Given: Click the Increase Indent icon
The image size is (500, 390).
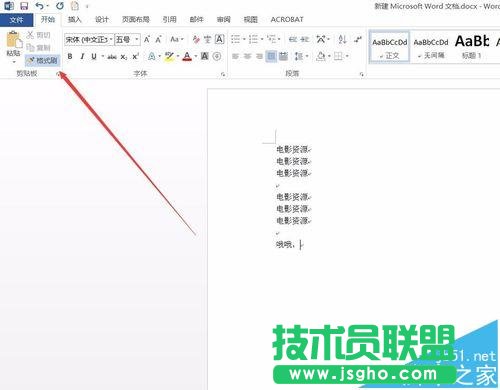Looking at the screenshot, I should pos(304,40).
